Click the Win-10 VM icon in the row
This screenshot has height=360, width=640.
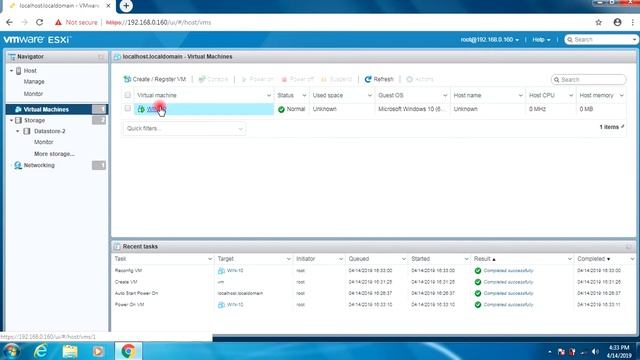click(141, 109)
